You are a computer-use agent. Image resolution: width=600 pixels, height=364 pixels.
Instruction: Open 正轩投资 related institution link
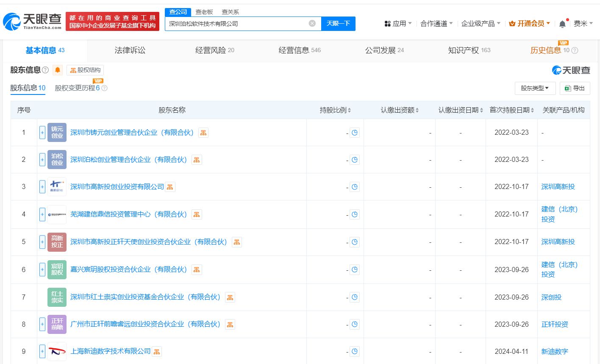click(x=555, y=324)
